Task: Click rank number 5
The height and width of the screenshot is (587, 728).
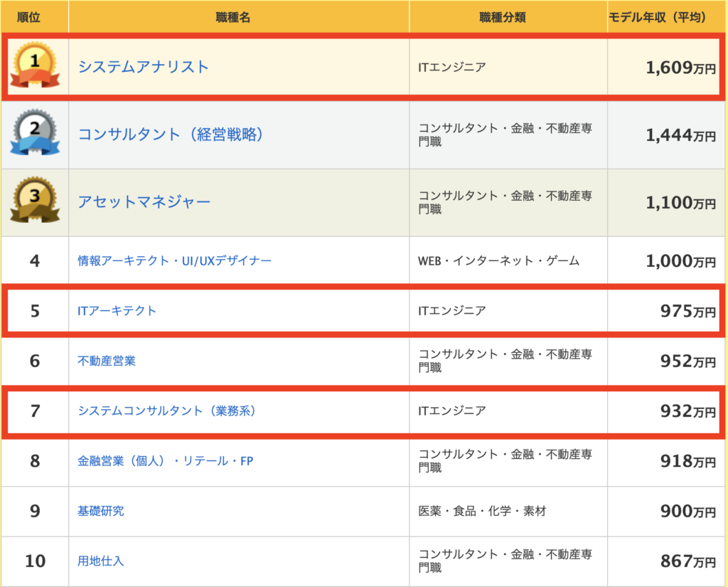Action: [35, 311]
